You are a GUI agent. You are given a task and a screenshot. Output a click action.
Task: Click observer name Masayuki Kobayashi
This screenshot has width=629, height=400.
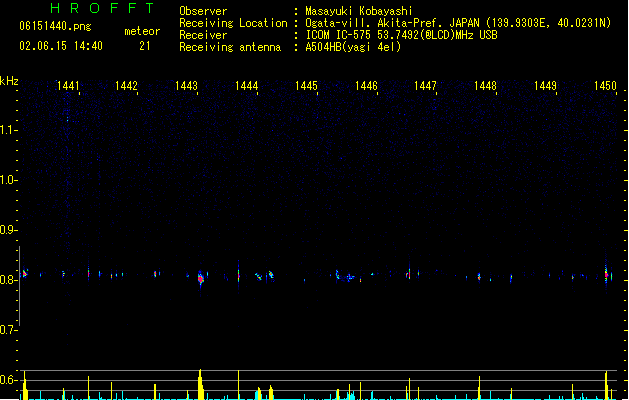click(x=359, y=11)
